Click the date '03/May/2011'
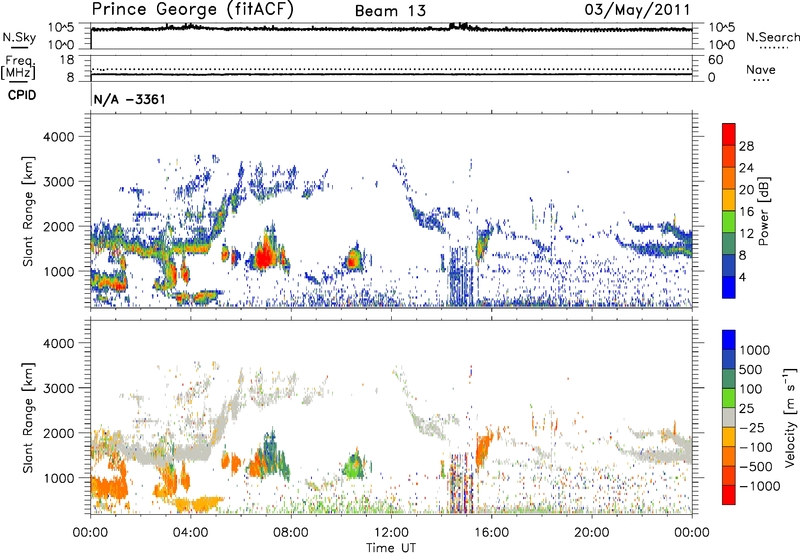Image resolution: width=800 pixels, height=554 pixels. tap(637, 10)
